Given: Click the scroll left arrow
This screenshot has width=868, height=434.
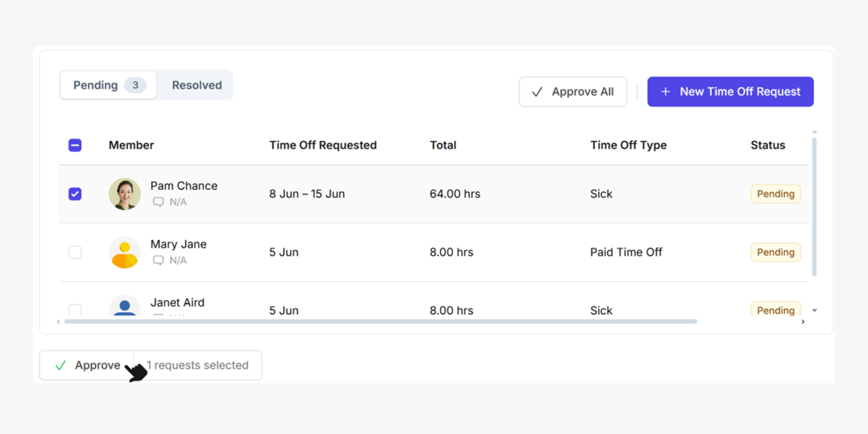Looking at the screenshot, I should (x=59, y=322).
